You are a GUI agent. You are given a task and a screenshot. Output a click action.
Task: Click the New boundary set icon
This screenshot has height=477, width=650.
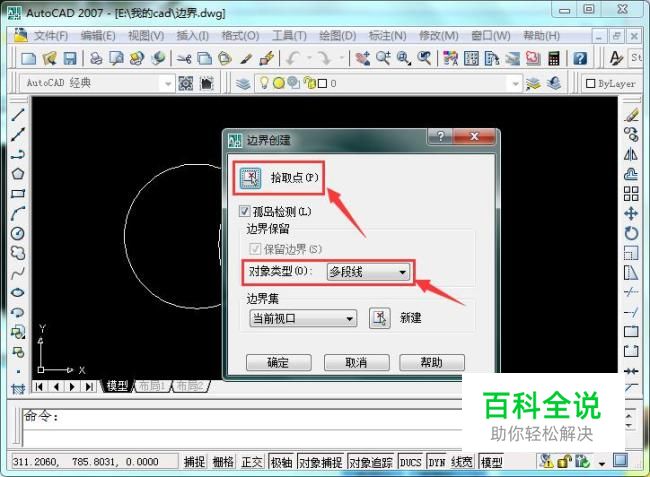[x=379, y=318]
